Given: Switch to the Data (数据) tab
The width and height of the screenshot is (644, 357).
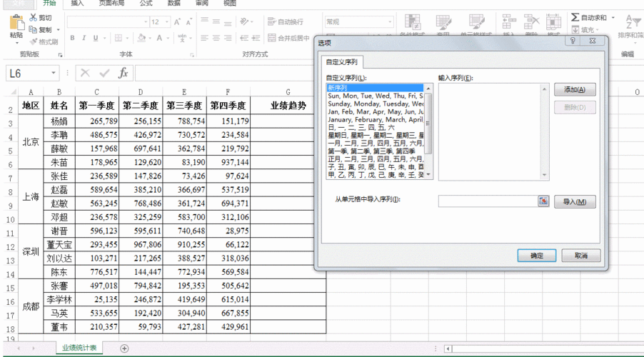Looking at the screenshot, I should [x=174, y=4].
